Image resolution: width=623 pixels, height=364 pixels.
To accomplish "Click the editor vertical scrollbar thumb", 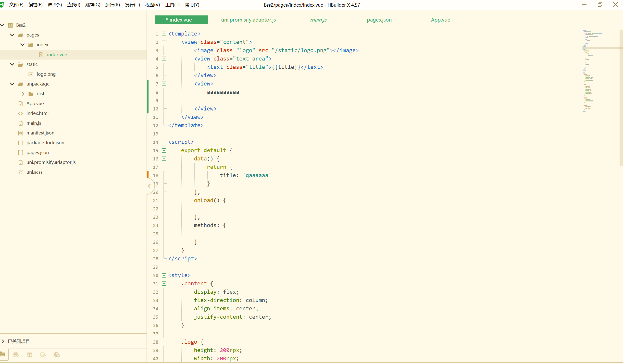I will click(621, 97).
